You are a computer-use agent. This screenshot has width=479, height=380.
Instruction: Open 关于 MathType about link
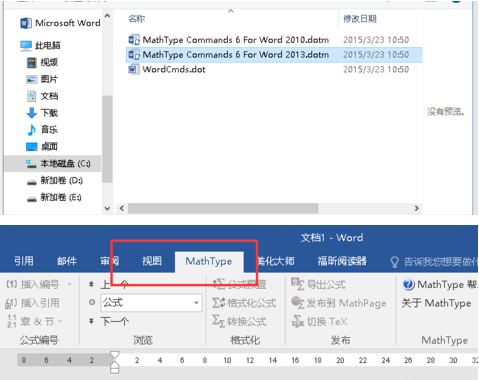click(436, 303)
